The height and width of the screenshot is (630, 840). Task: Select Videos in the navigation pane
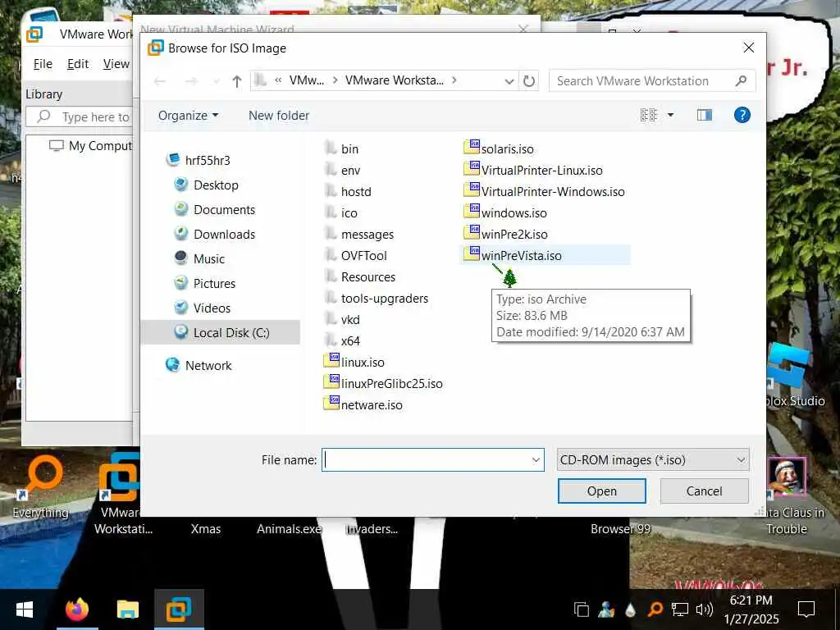[212, 308]
